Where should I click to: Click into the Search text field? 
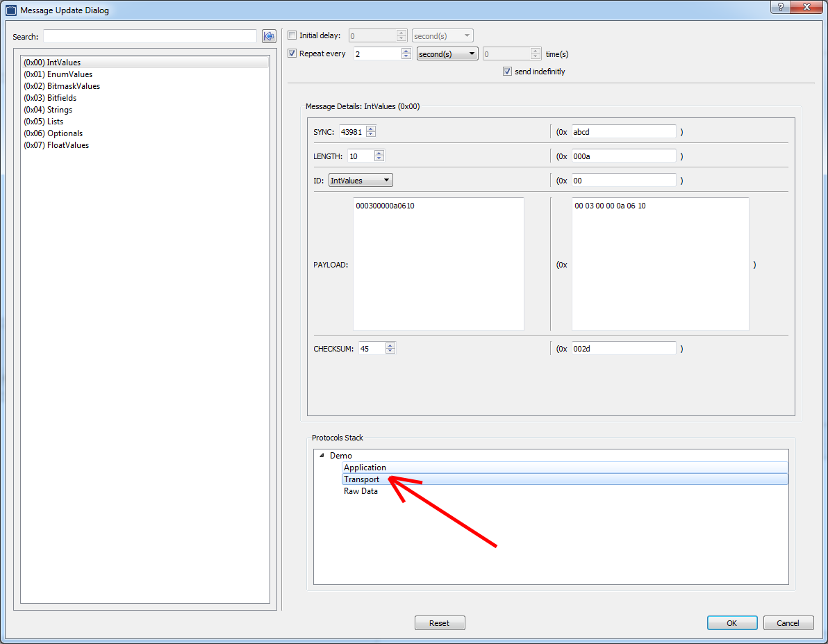pos(149,36)
